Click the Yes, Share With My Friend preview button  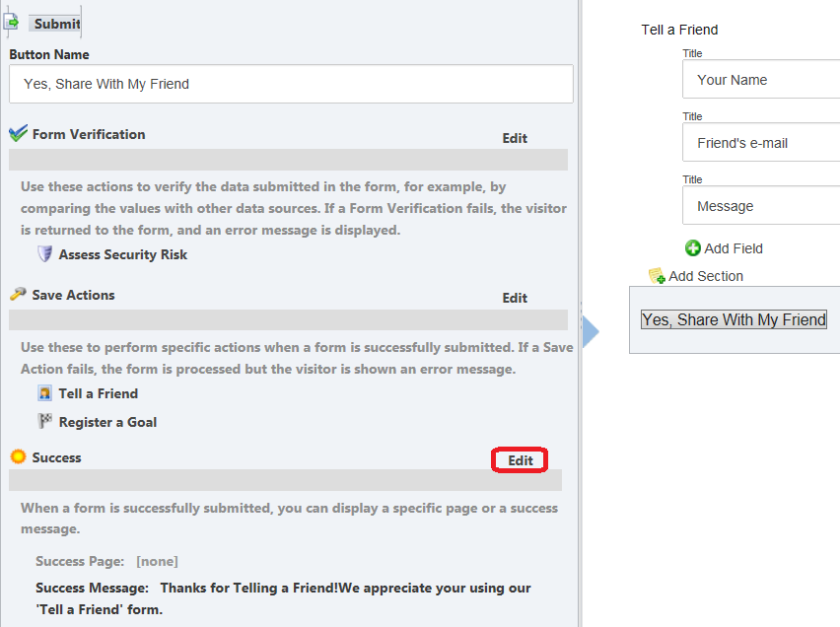734,319
